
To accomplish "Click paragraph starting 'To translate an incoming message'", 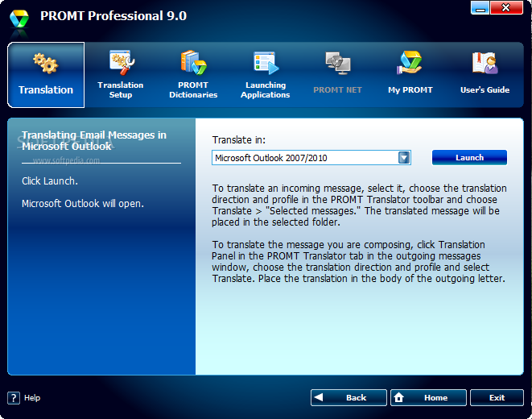I will [x=359, y=205].
